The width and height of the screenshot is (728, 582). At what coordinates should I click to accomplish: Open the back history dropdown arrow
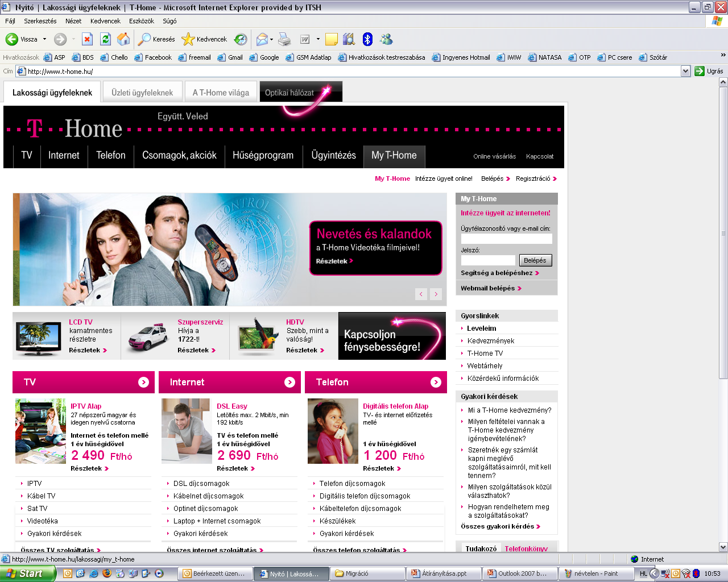tap(44, 39)
